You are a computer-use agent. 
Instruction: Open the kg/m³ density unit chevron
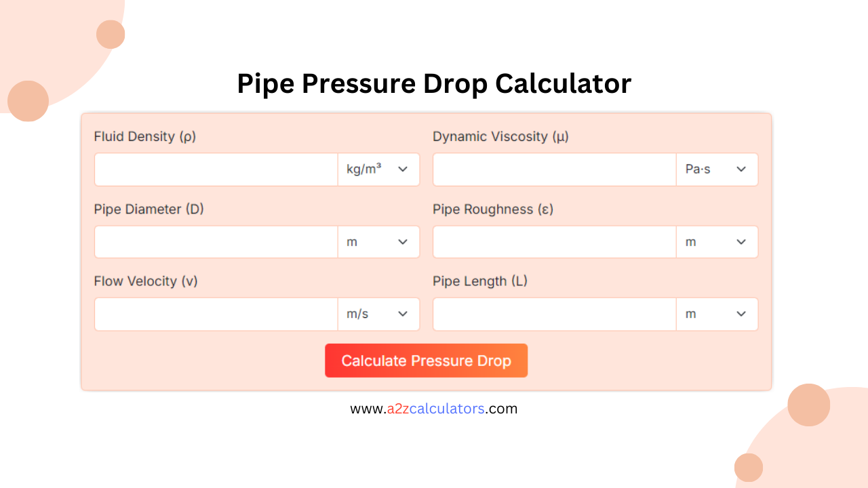[x=401, y=169]
